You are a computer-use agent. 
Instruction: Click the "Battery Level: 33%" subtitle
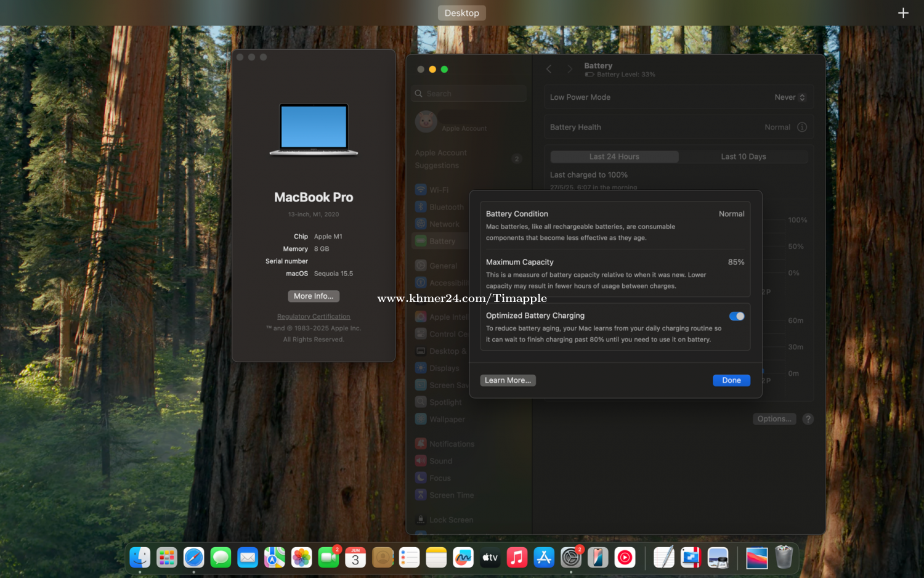626,75
